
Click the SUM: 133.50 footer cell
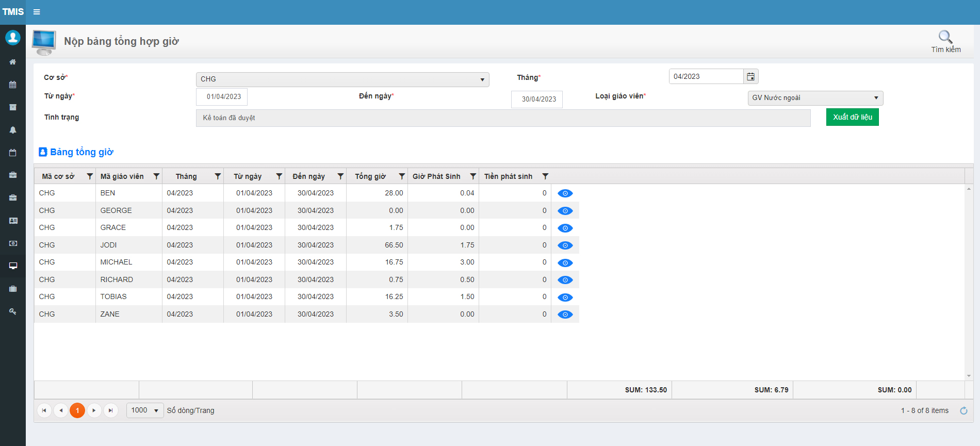click(x=619, y=390)
